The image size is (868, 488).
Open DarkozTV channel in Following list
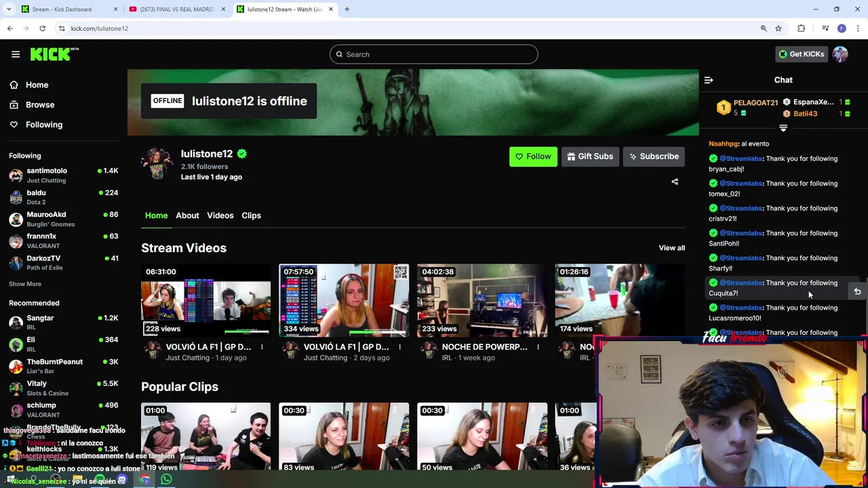click(64, 262)
